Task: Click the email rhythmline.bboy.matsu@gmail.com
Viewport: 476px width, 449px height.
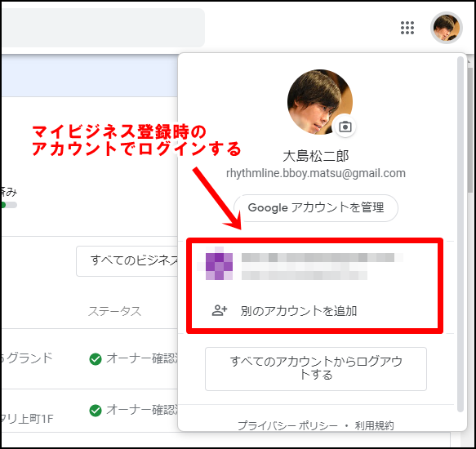Action: tap(316, 173)
